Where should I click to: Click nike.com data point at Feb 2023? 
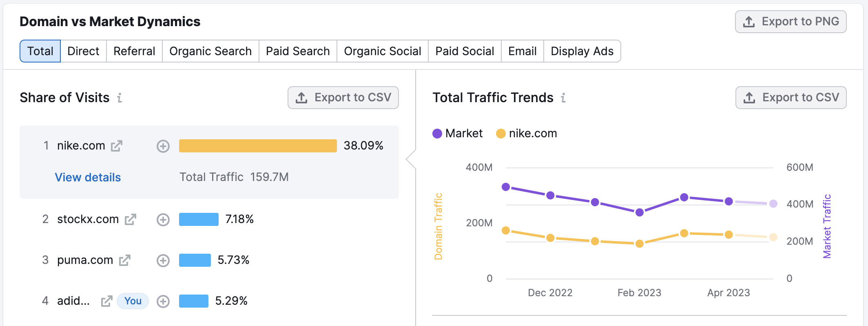pyautogui.click(x=640, y=244)
